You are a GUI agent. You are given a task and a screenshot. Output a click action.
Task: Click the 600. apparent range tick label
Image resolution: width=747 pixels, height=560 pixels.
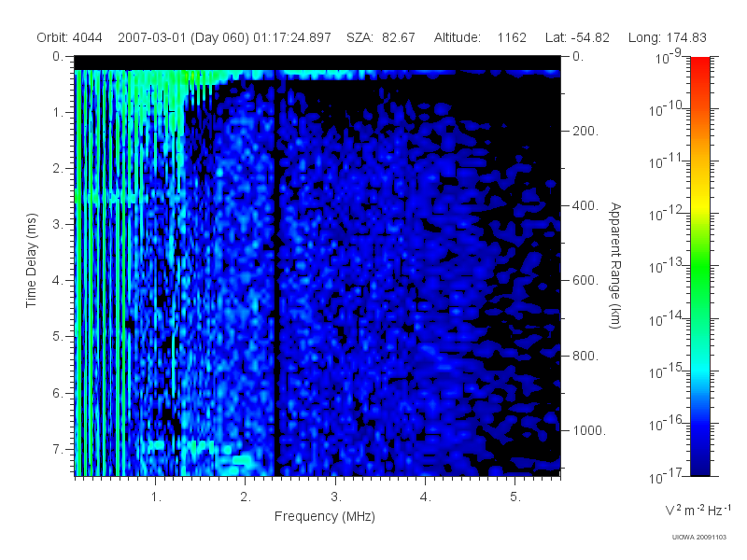click(x=585, y=281)
